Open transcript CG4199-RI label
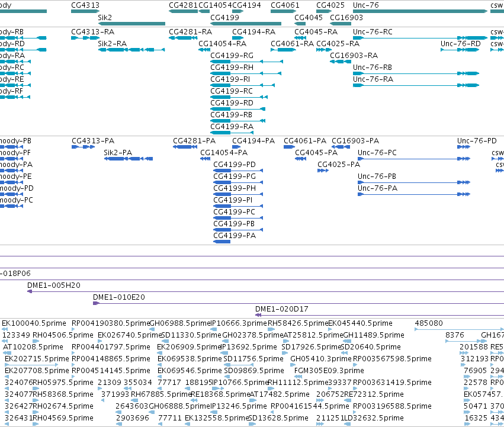 (x=230, y=79)
